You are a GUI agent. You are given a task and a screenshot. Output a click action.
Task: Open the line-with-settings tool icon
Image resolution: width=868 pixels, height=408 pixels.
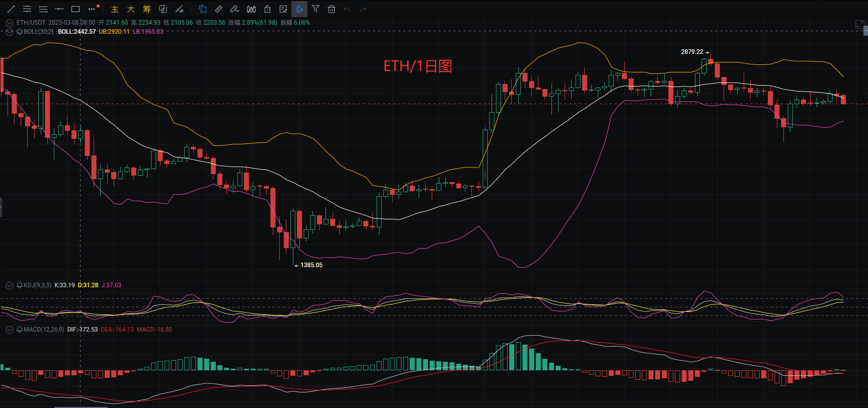pos(179,9)
